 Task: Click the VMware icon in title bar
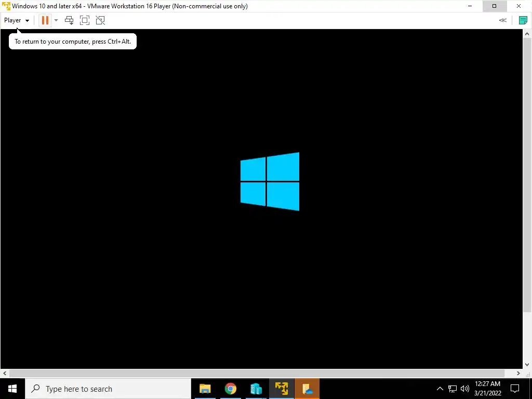(6, 6)
